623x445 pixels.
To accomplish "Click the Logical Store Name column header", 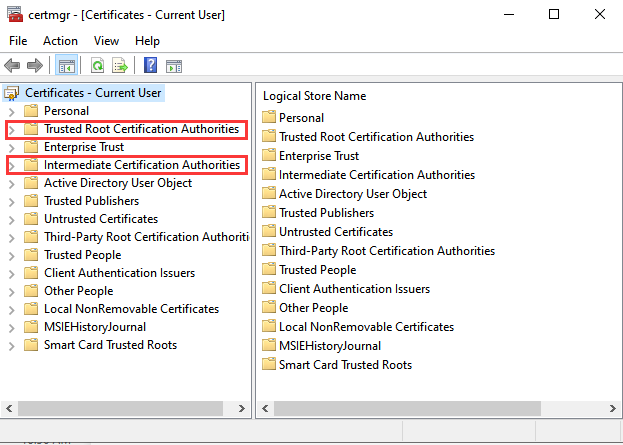I will [x=314, y=96].
